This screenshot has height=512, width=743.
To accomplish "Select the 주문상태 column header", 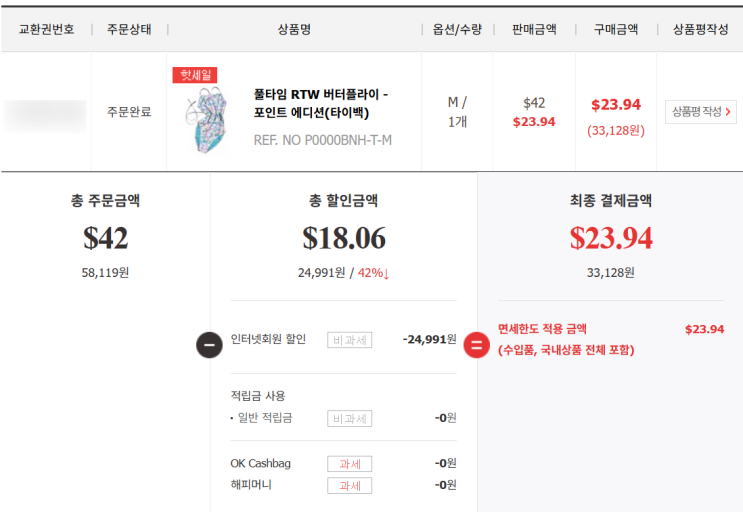I will pyautogui.click(x=129, y=29).
